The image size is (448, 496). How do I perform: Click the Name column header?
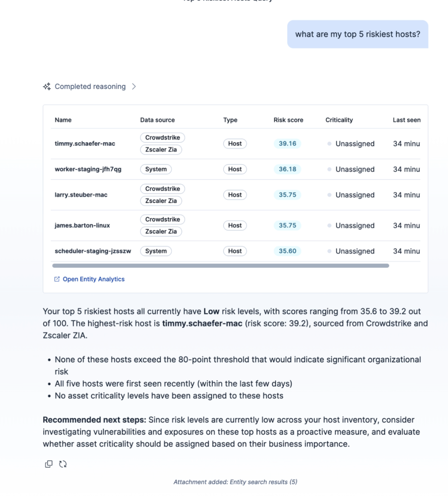pyautogui.click(x=63, y=120)
